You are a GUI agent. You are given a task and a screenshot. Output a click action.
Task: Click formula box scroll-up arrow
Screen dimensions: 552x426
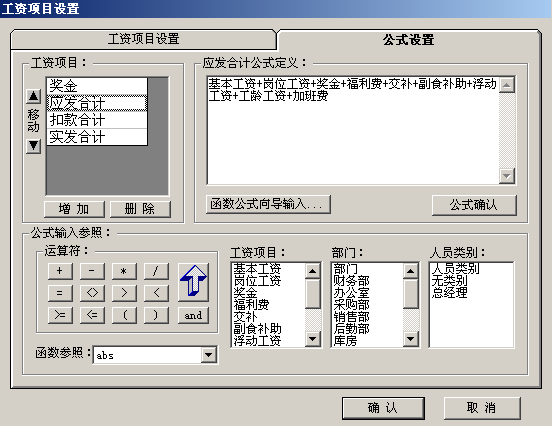click(x=507, y=85)
